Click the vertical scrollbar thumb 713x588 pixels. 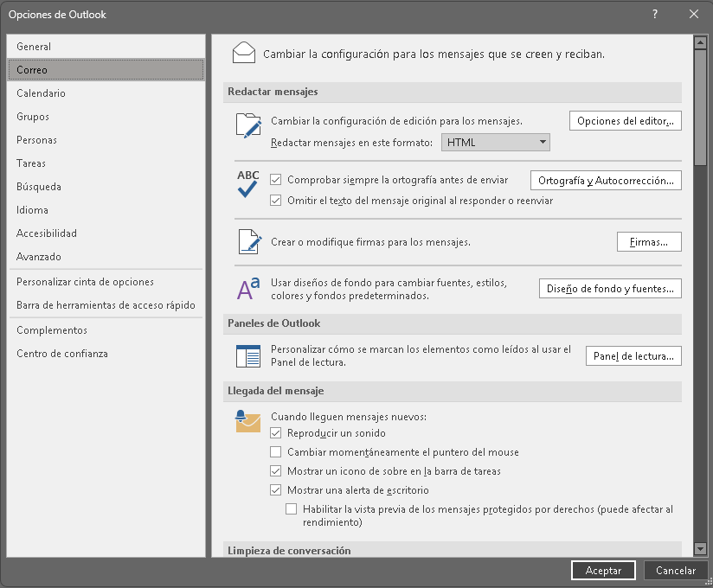coord(700,108)
